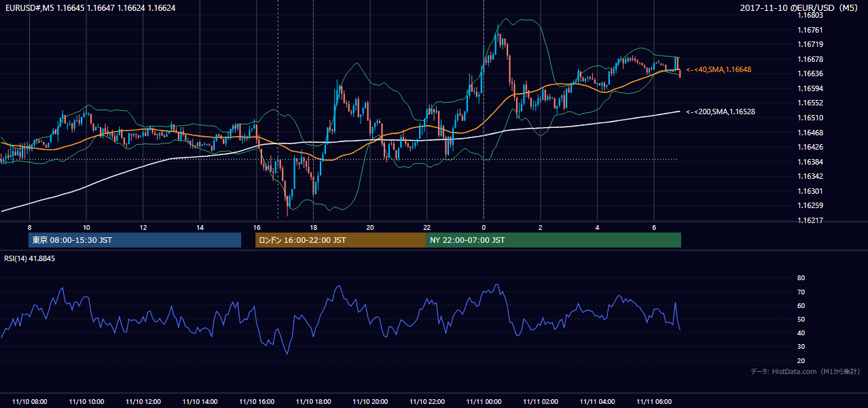The image size is (868, 408).
Task: Click the 11/10 12:00 date label
Action: 143,402
